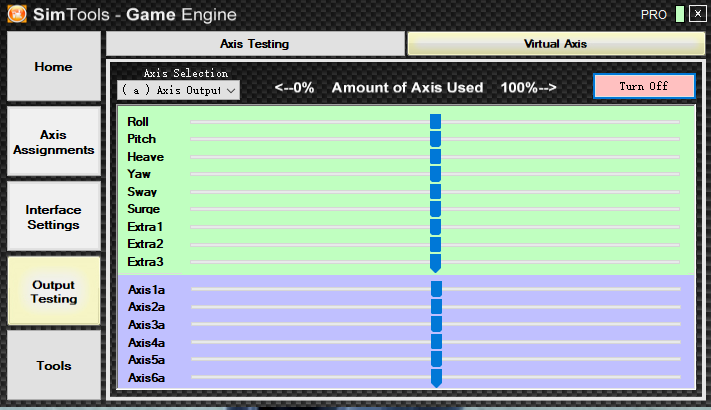Click the Yaw label text

[x=139, y=174]
